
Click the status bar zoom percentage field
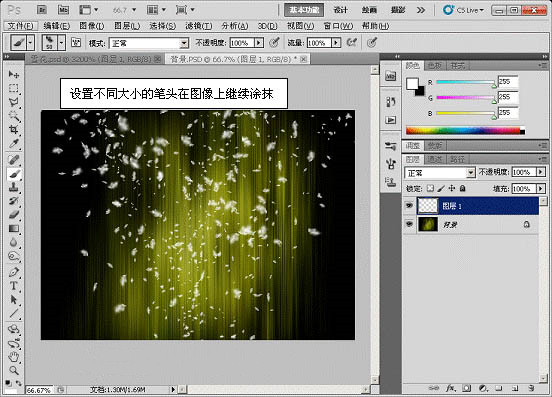[x=39, y=390]
